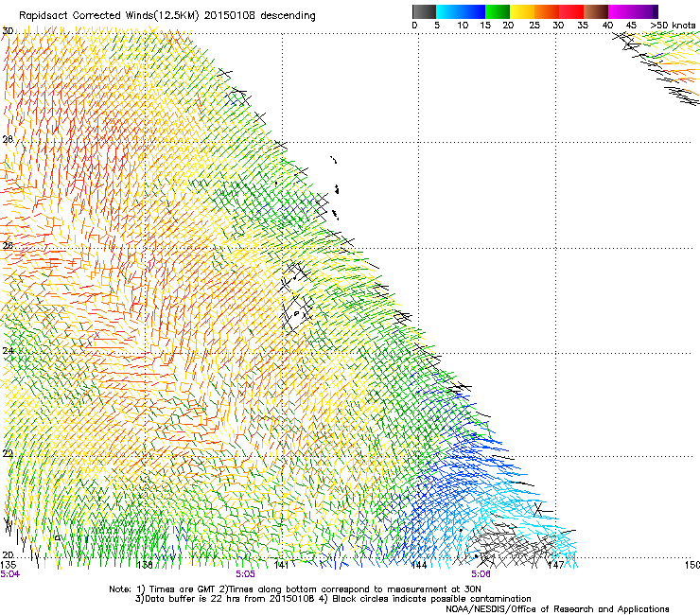Viewport: 700px width, 615px height.
Task: Click the '35' legend scale label
Action: click(x=583, y=25)
